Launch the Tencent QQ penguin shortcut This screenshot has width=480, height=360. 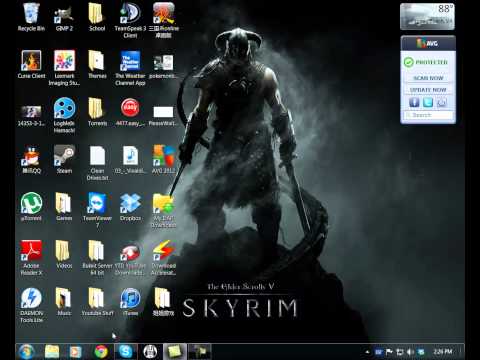pos(31,160)
